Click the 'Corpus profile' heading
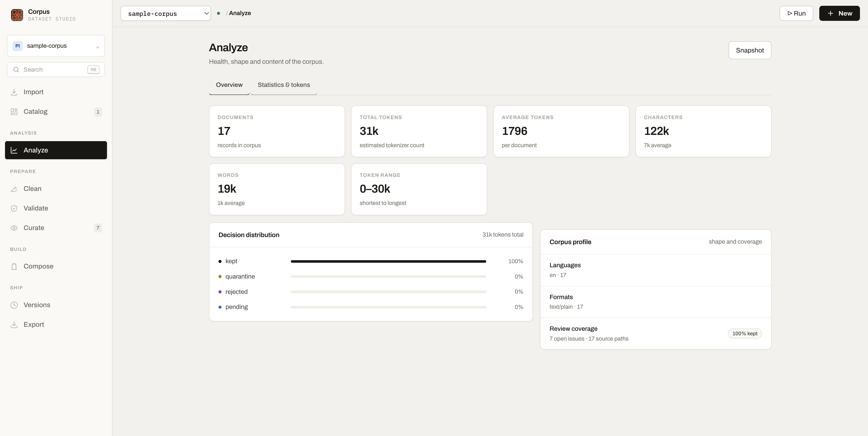The width and height of the screenshot is (868, 436). click(570, 242)
